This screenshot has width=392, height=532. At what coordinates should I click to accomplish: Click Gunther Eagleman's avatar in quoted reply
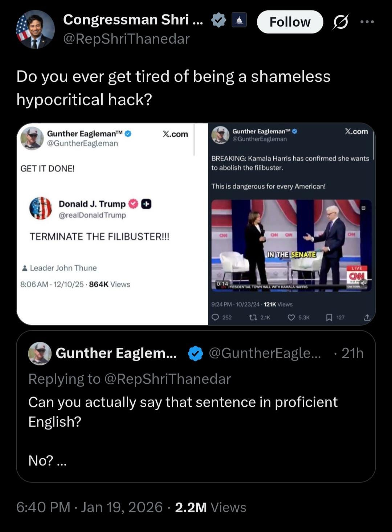point(40,353)
